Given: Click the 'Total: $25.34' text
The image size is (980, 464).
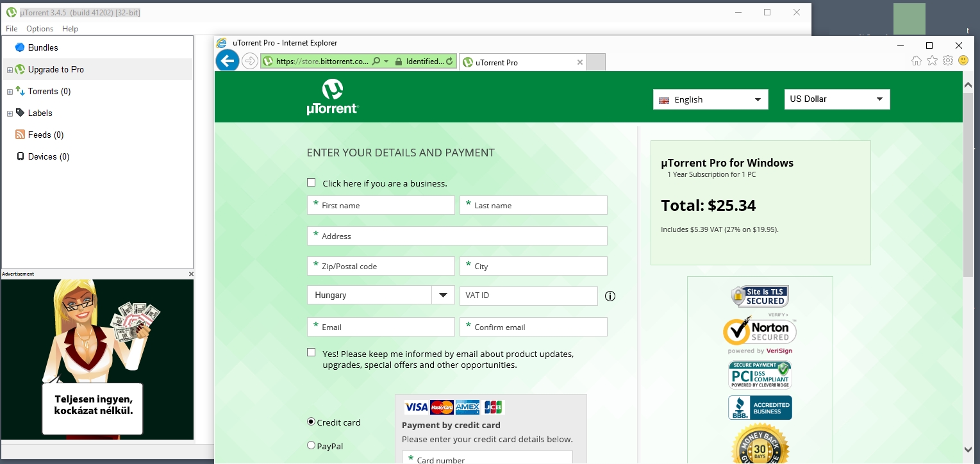Looking at the screenshot, I should tap(708, 206).
